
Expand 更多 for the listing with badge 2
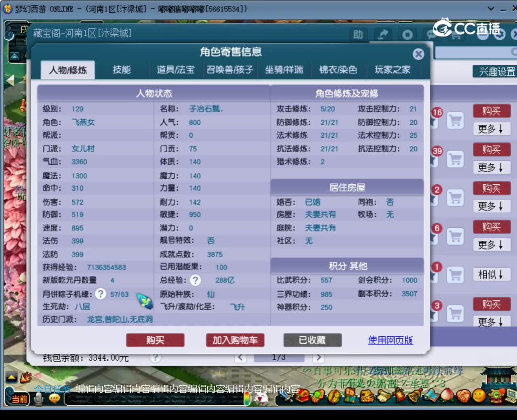tap(492, 206)
